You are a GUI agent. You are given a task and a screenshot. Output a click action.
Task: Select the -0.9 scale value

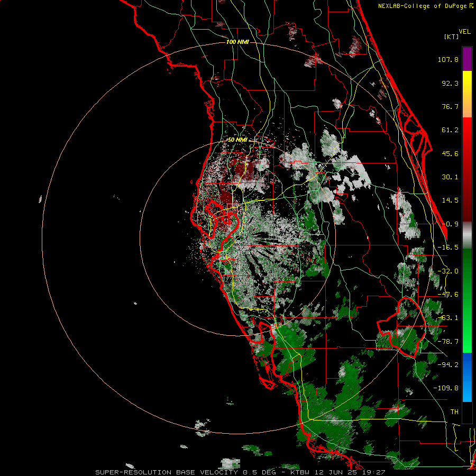click(x=450, y=224)
